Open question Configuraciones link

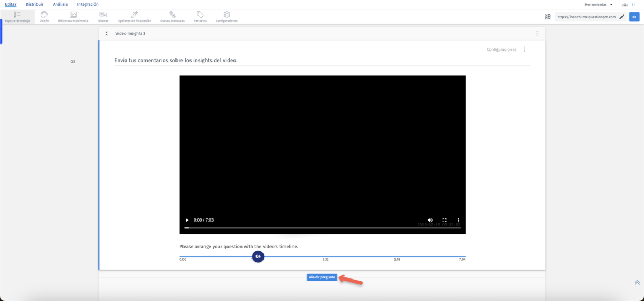click(501, 49)
